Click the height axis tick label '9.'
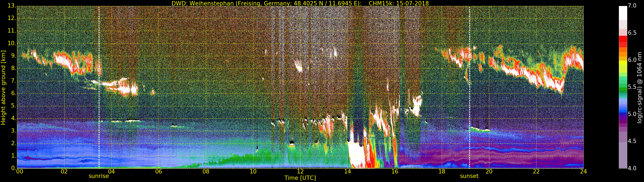This screenshot has width=644, height=182. (x=13, y=56)
